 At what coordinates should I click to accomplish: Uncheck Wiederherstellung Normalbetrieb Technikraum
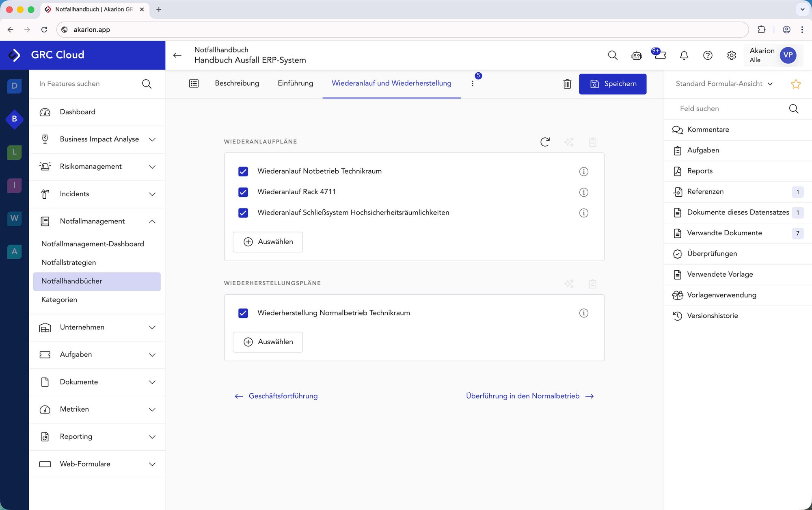(243, 313)
